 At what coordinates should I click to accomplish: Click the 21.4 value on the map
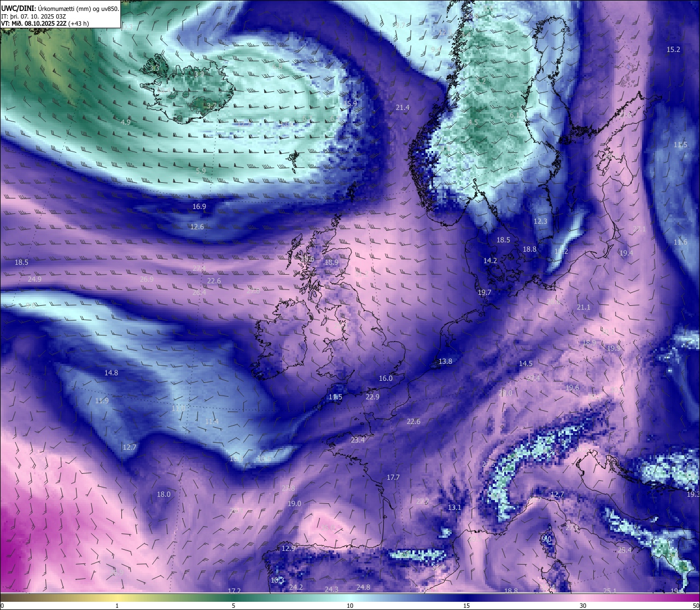tap(402, 108)
